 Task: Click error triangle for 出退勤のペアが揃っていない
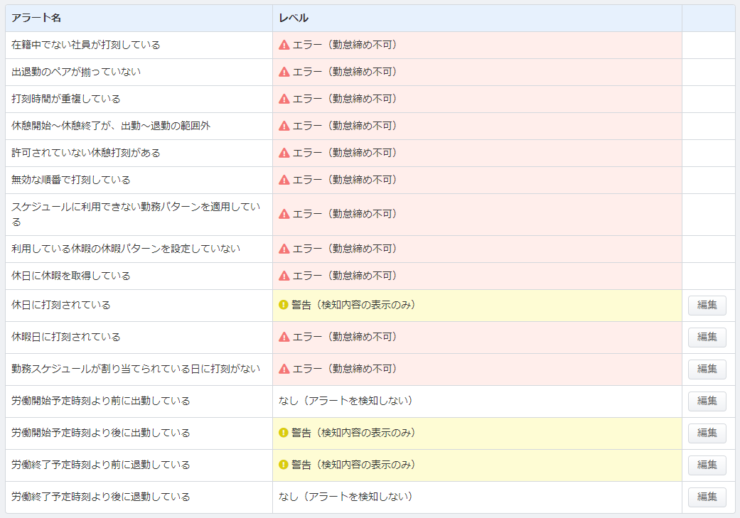click(284, 72)
